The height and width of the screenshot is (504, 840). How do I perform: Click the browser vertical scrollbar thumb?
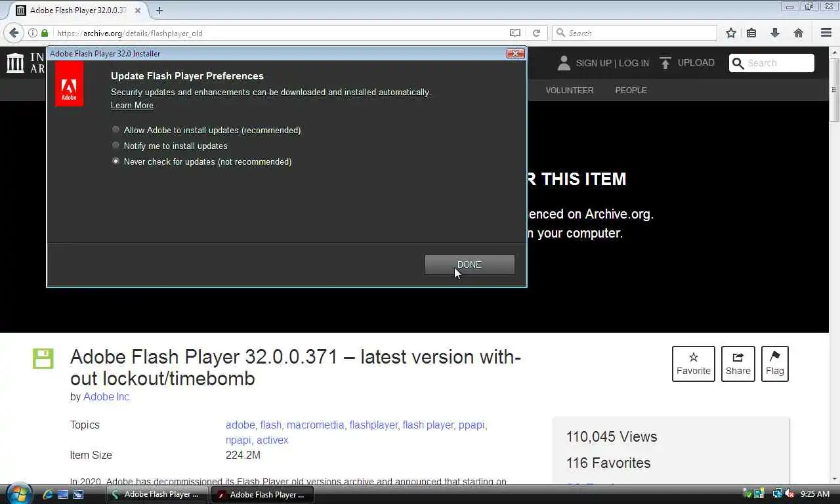pos(835,89)
